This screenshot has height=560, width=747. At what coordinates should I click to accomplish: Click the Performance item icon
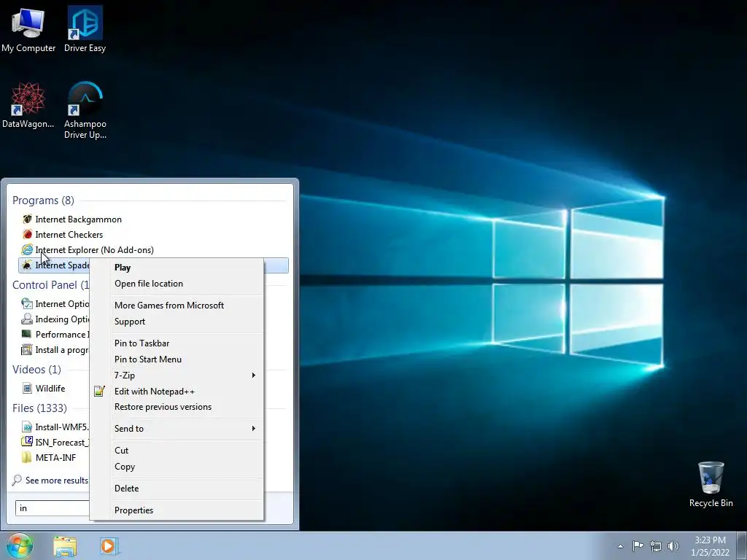(27, 334)
